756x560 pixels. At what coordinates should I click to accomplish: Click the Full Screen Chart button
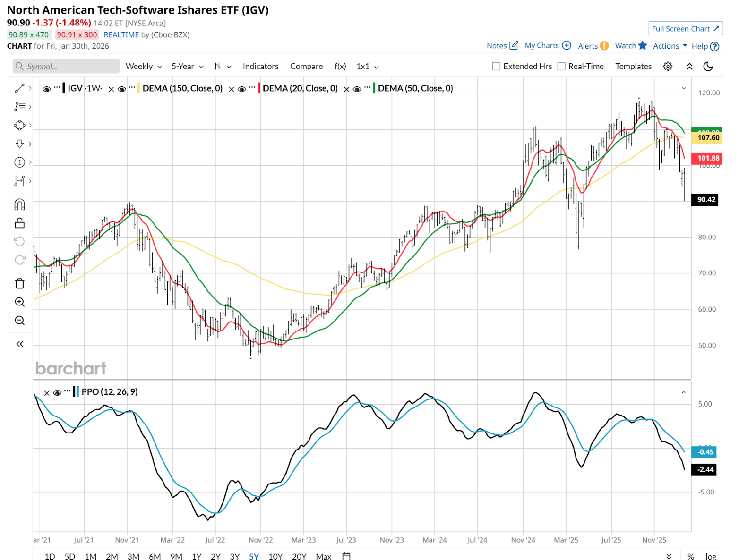[685, 29]
